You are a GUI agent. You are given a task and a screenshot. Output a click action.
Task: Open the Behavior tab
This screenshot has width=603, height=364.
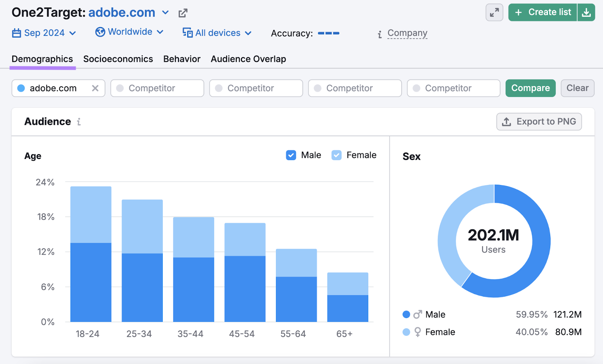point(182,59)
